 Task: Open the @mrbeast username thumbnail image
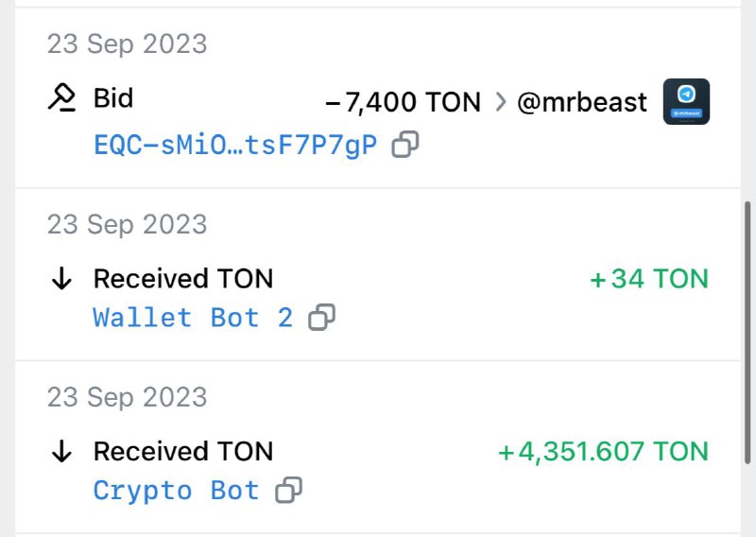click(686, 101)
